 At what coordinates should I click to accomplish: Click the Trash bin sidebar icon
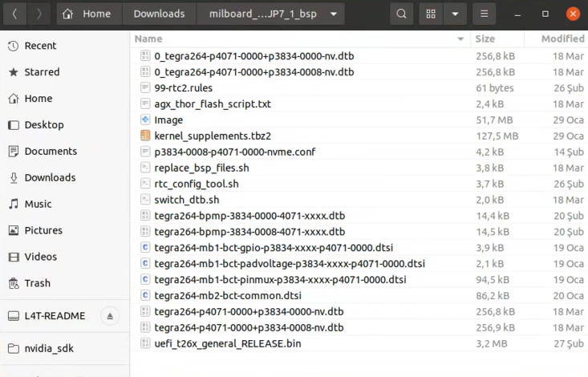tap(14, 283)
